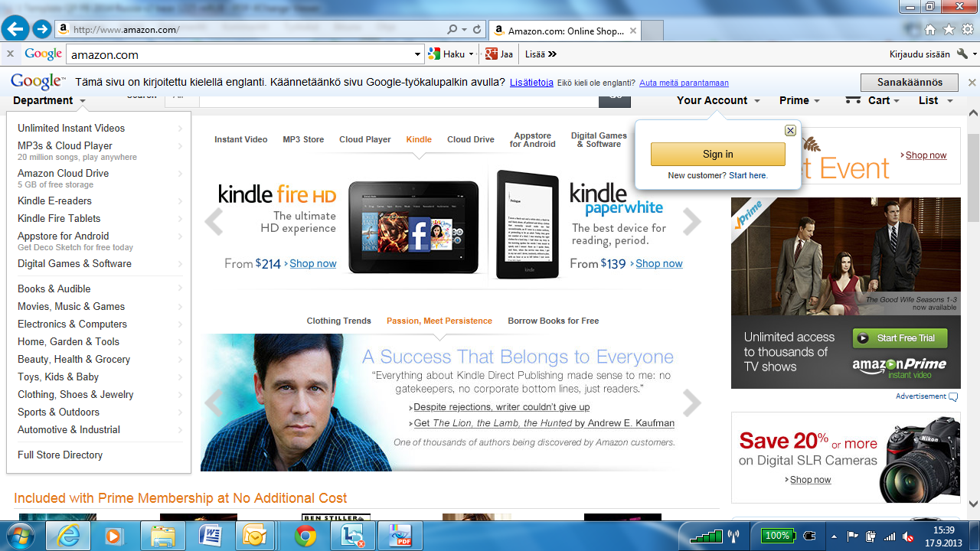Open Your Account dropdown

(718, 100)
